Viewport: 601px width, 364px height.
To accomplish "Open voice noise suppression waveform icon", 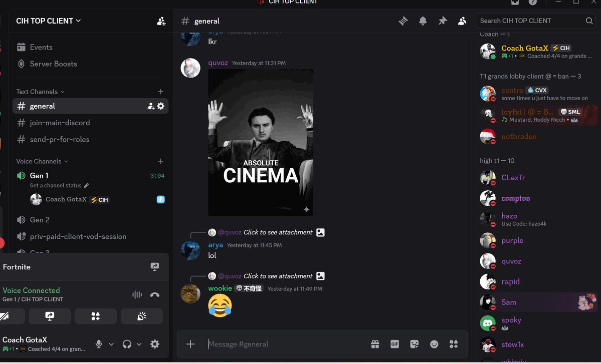I will click(137, 295).
